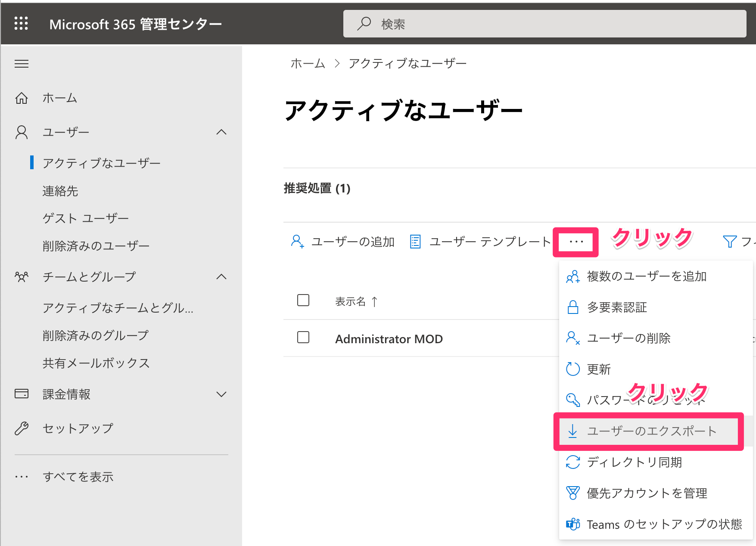Click ホーム label in sidebar
The height and width of the screenshot is (546, 756).
coord(60,98)
